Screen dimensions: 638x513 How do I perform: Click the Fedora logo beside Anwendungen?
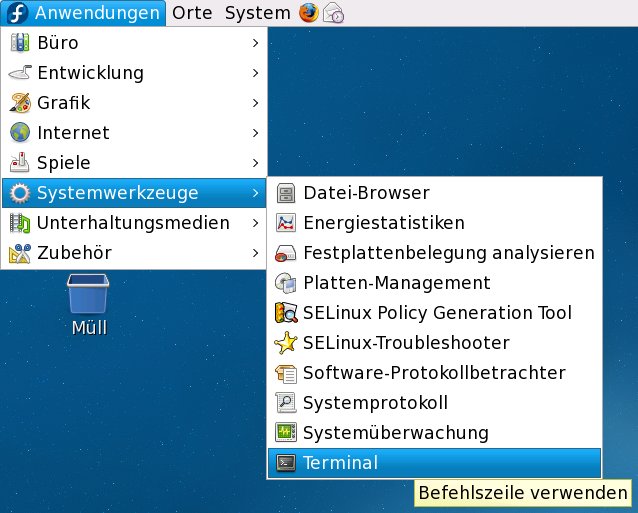point(17,13)
